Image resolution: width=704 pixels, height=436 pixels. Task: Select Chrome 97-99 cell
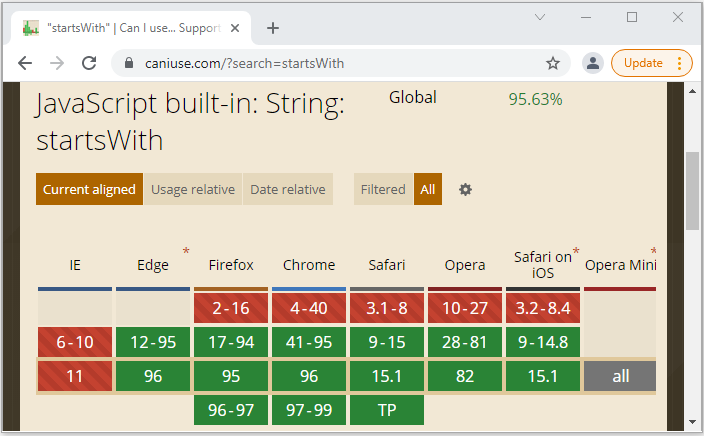click(309, 410)
